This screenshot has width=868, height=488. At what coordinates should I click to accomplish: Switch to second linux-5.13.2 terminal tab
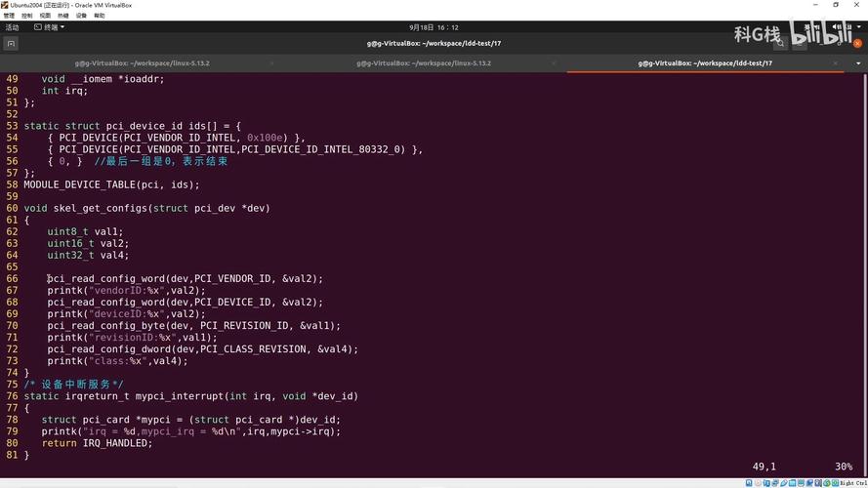point(424,63)
